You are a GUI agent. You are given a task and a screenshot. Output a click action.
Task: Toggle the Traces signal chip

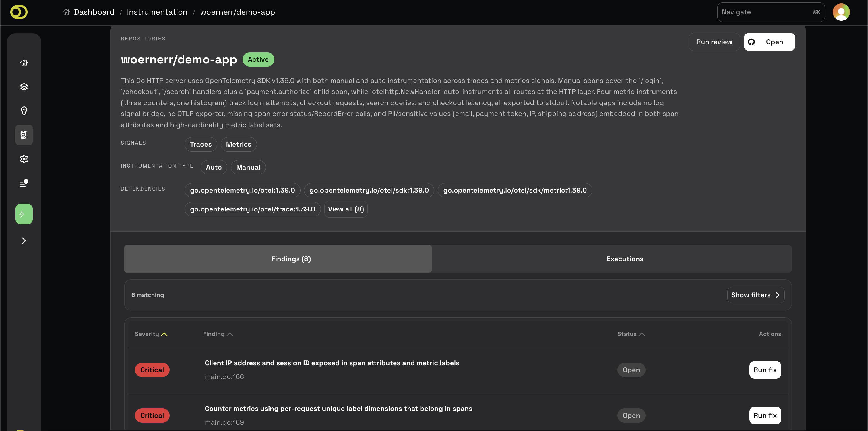tap(200, 144)
